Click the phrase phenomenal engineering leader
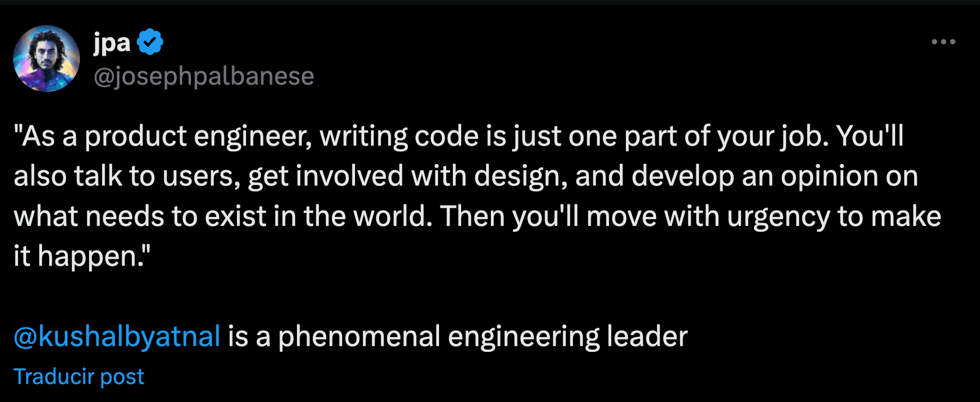This screenshot has width=980, height=402. point(482,337)
